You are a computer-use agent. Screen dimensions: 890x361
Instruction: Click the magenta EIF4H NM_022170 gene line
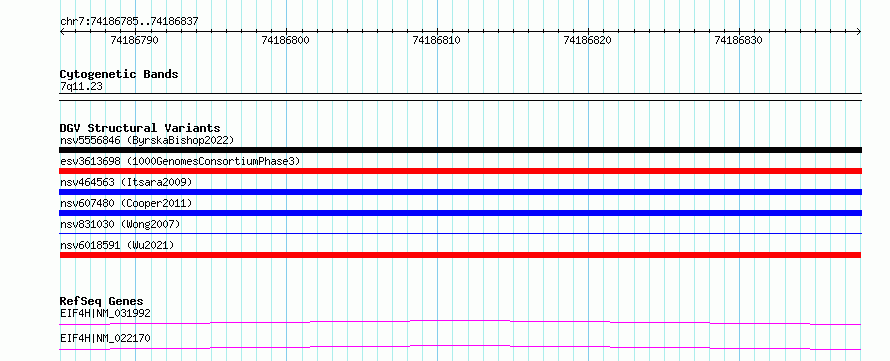[460, 347]
